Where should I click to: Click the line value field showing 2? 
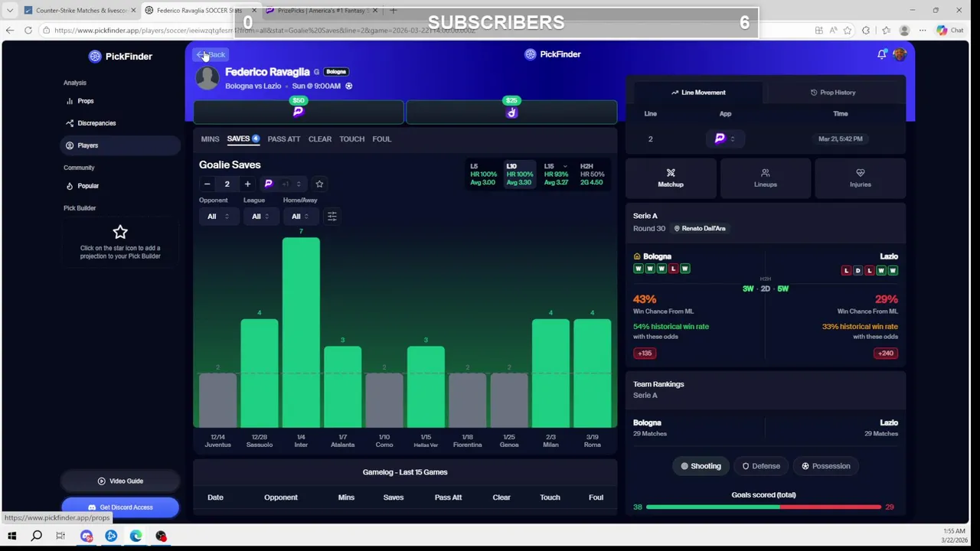(227, 184)
